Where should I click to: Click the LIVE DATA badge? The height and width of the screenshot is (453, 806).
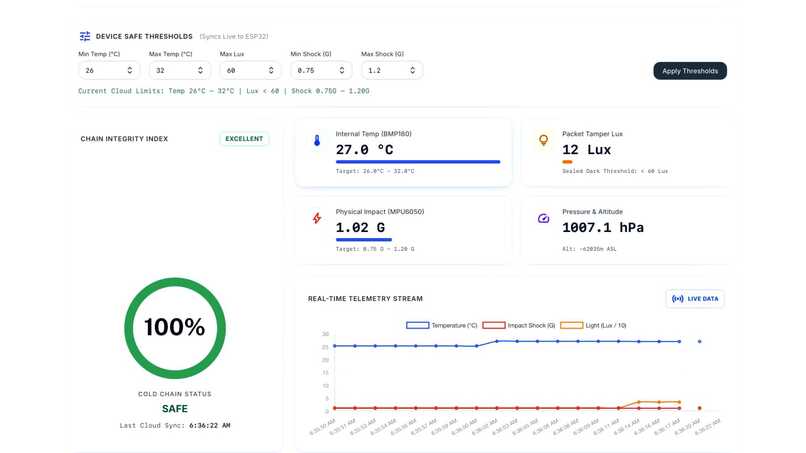point(695,299)
